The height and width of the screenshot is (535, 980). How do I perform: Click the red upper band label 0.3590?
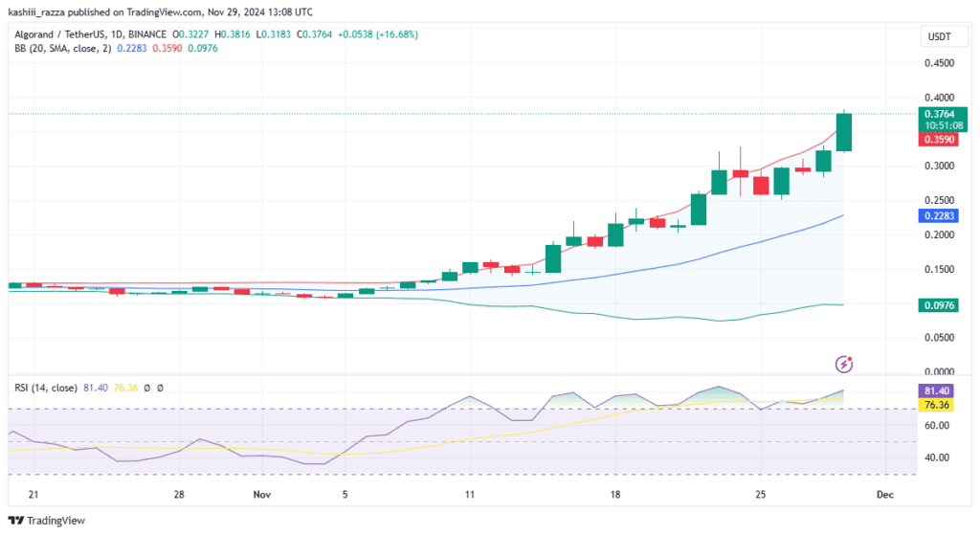coord(940,140)
